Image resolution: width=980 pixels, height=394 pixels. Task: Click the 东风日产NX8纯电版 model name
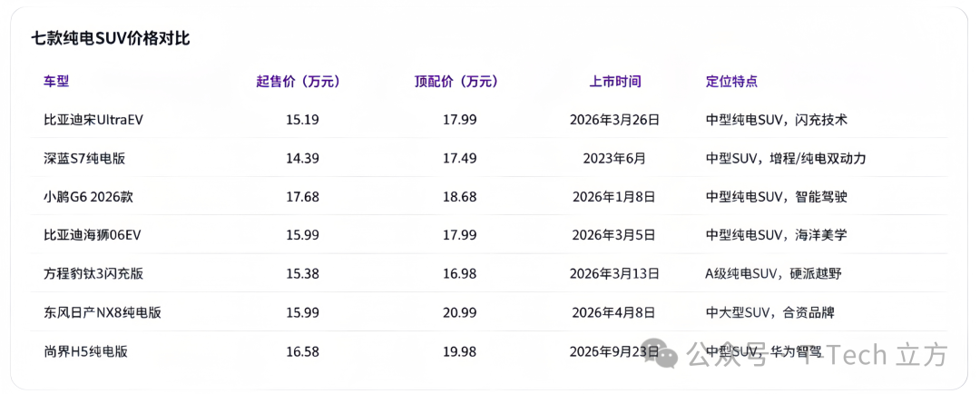[103, 312]
